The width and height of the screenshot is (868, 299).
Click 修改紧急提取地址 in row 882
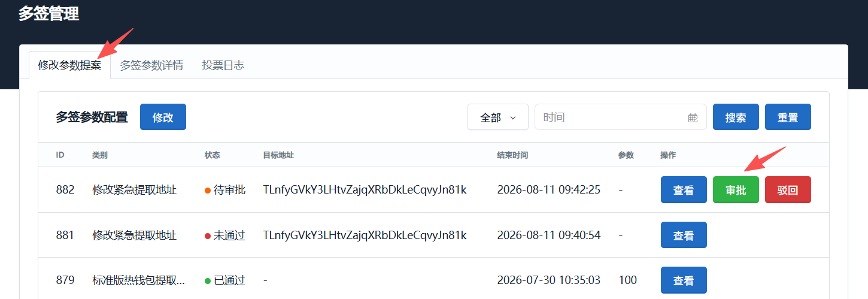(134, 190)
